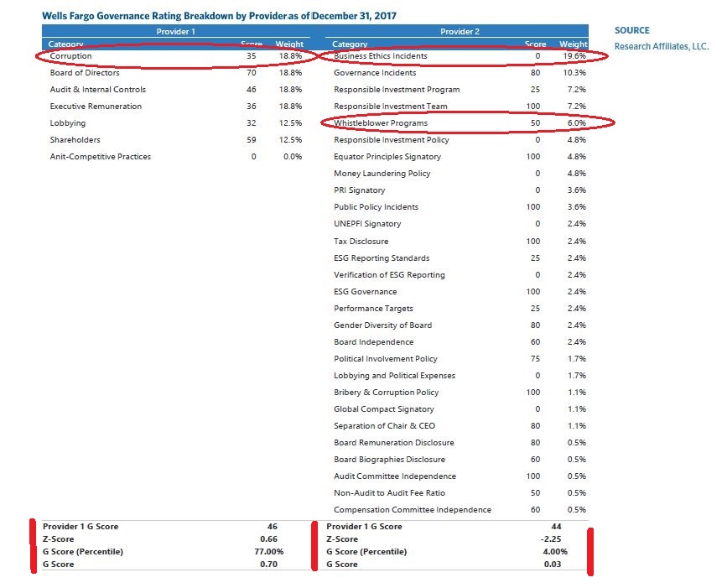Select G Score percentile 4.00%
The width and height of the screenshot is (722, 588).
click(x=555, y=552)
